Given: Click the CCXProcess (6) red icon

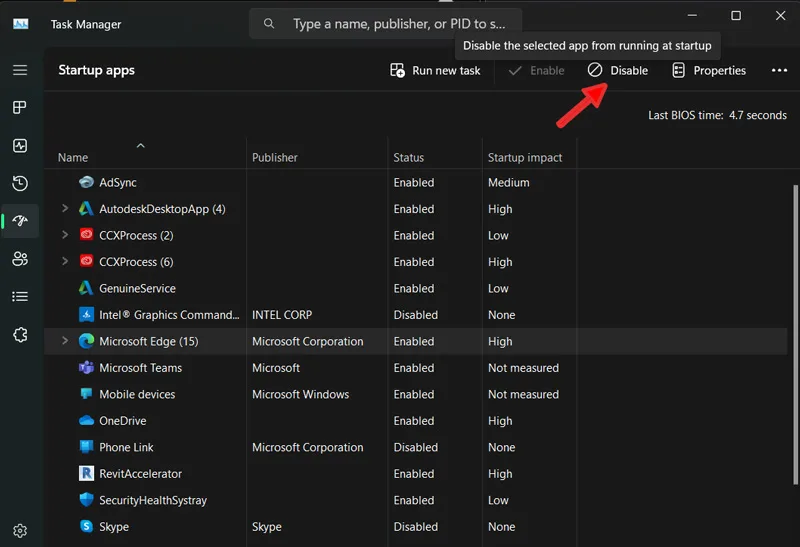Looking at the screenshot, I should 86,261.
